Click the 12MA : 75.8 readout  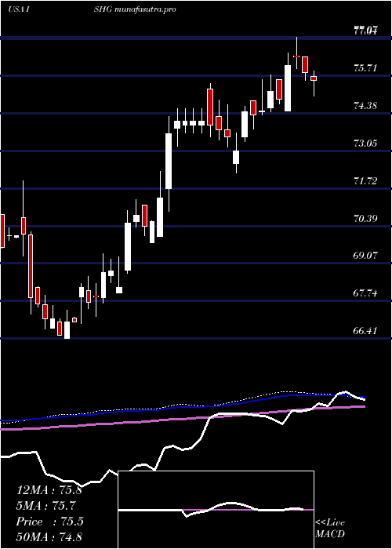pyautogui.click(x=49, y=490)
